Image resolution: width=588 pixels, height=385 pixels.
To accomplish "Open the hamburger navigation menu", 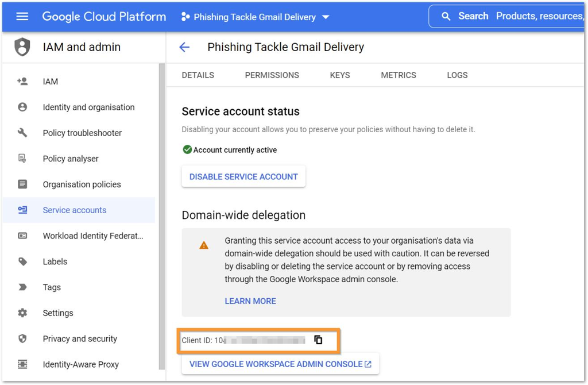I will click(22, 17).
